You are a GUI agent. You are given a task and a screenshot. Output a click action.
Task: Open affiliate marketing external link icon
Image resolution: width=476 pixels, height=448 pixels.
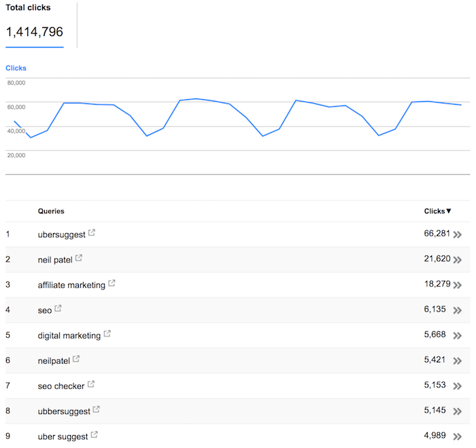tap(112, 283)
